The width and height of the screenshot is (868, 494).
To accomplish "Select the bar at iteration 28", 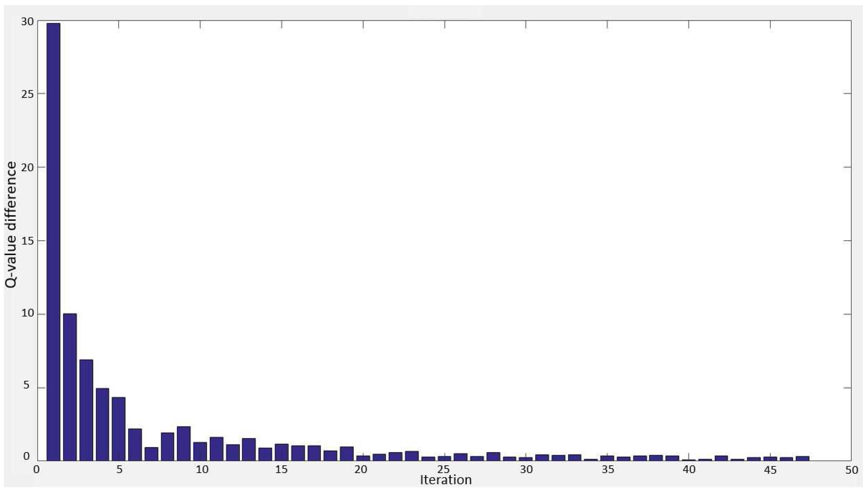I will tap(493, 456).
